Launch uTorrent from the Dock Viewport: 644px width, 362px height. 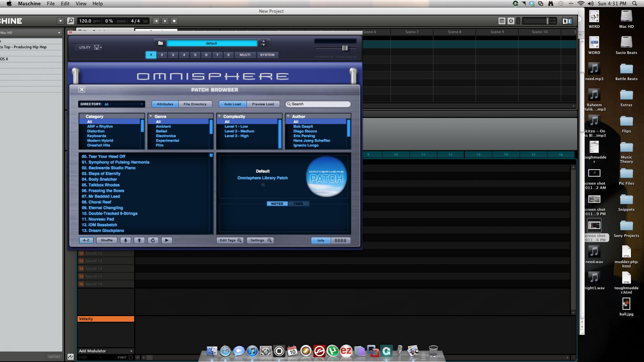coord(333,351)
